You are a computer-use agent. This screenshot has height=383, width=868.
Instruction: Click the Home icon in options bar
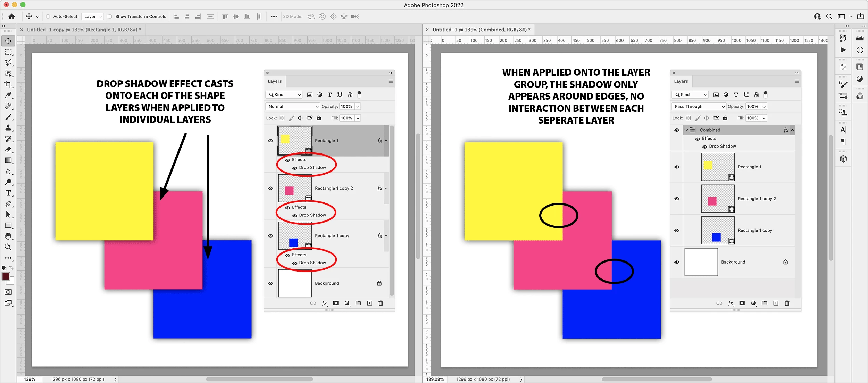click(11, 16)
